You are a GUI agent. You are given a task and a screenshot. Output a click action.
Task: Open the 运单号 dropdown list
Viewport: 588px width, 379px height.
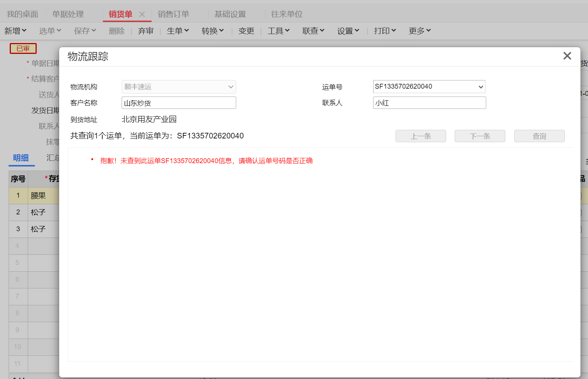tap(481, 87)
